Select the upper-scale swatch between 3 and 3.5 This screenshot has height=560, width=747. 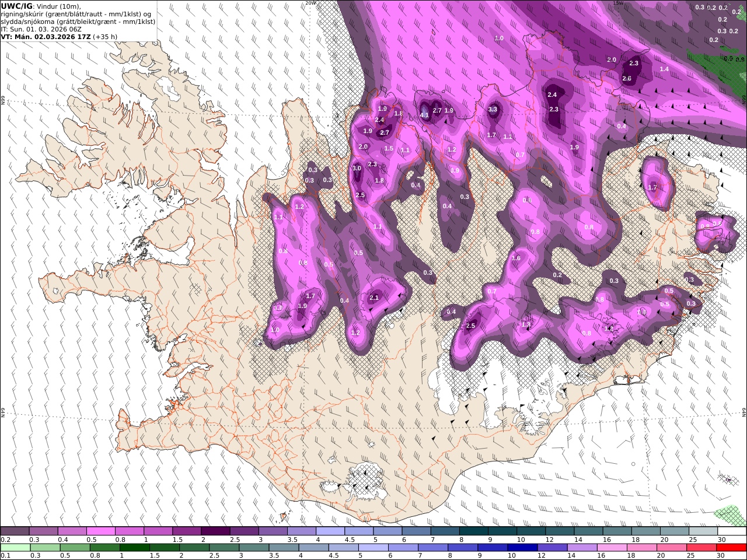point(272,531)
